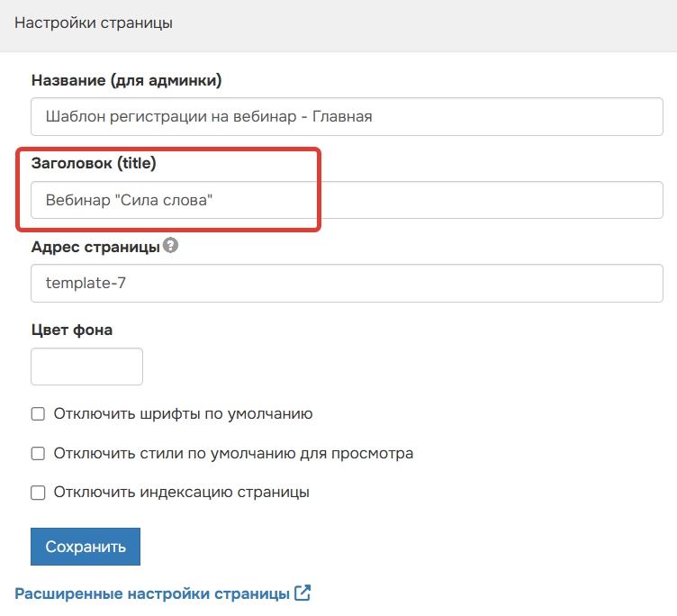The height and width of the screenshot is (616, 677).
Task: Click the help icon beside Адрес страницы
Action: click(x=170, y=245)
